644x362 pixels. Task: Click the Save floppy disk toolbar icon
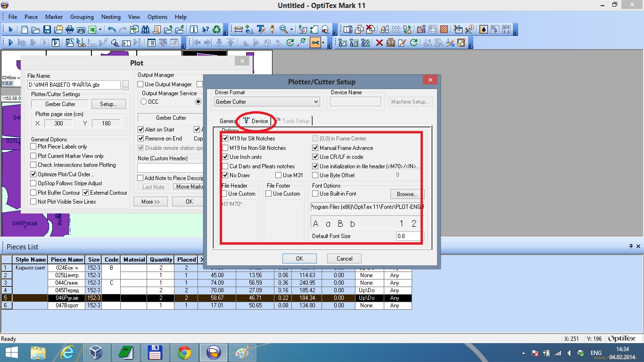tap(47, 30)
